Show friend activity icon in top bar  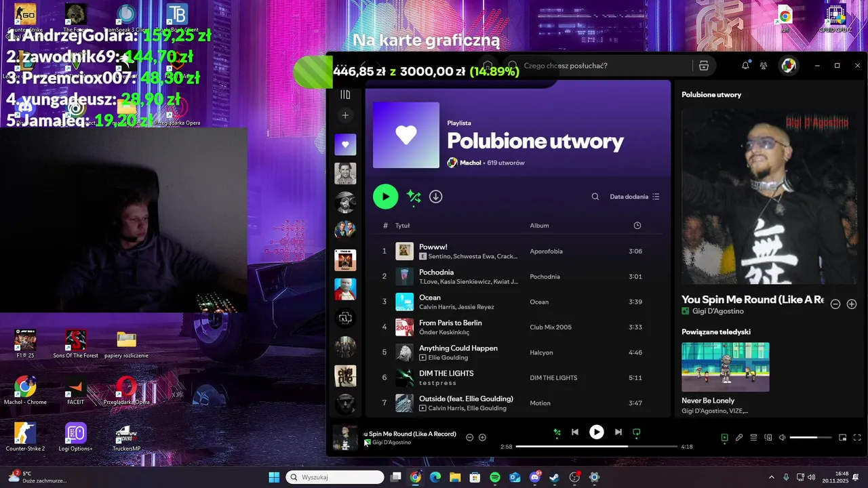point(764,66)
